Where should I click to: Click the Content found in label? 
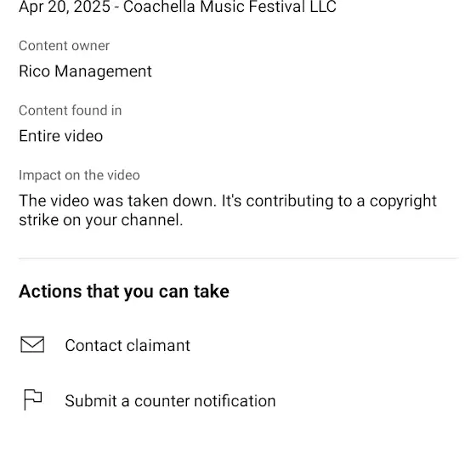pos(70,110)
